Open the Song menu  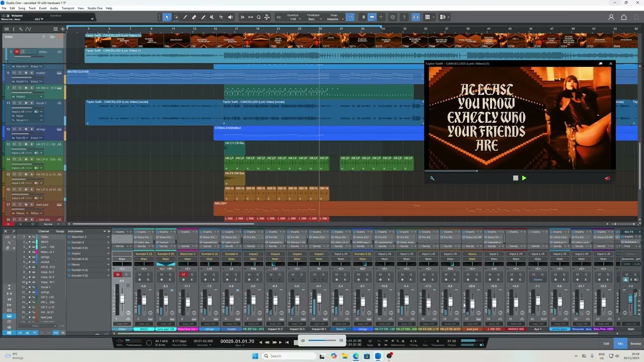click(22, 8)
